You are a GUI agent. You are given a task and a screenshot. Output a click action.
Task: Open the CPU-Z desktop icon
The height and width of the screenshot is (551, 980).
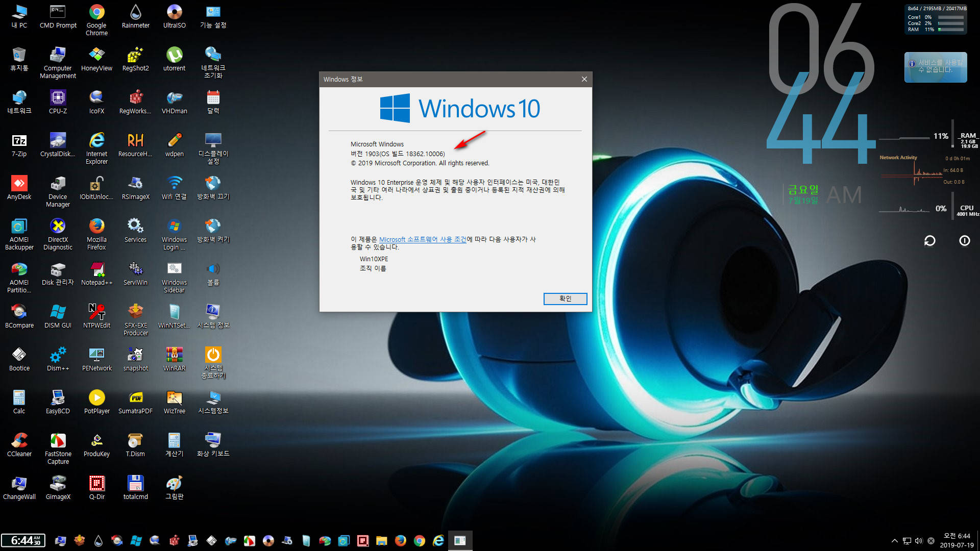coord(58,102)
